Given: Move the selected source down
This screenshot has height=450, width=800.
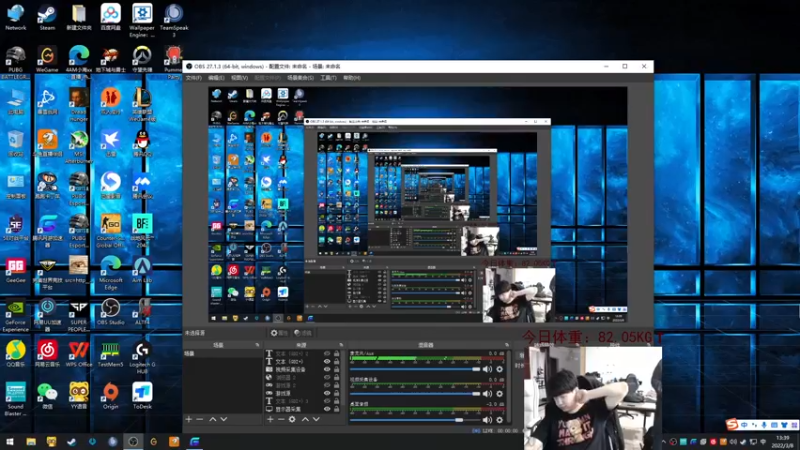Looking at the screenshot, I should [316, 419].
